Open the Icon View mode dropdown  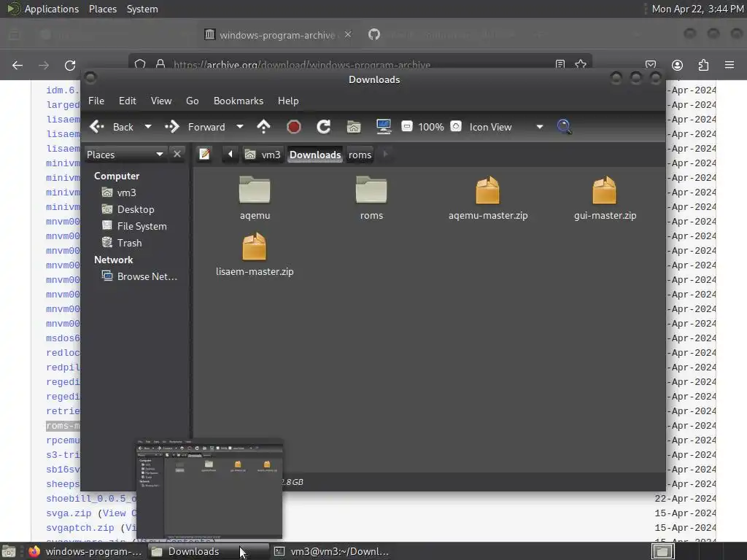click(506, 127)
